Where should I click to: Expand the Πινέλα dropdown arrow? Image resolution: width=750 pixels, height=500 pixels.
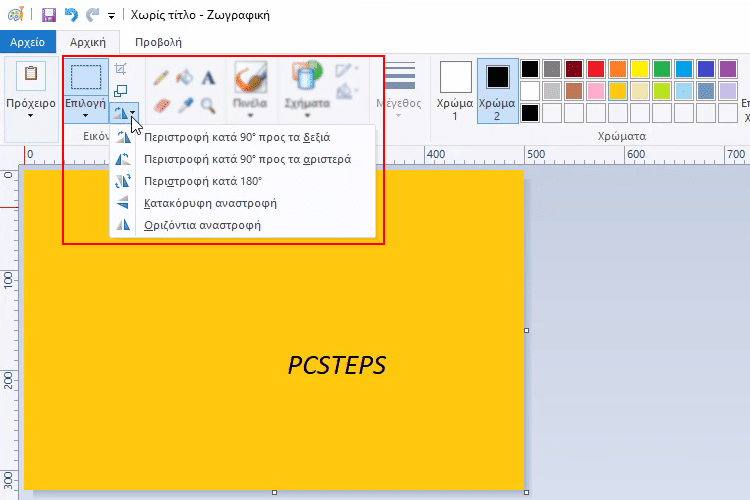point(250,115)
